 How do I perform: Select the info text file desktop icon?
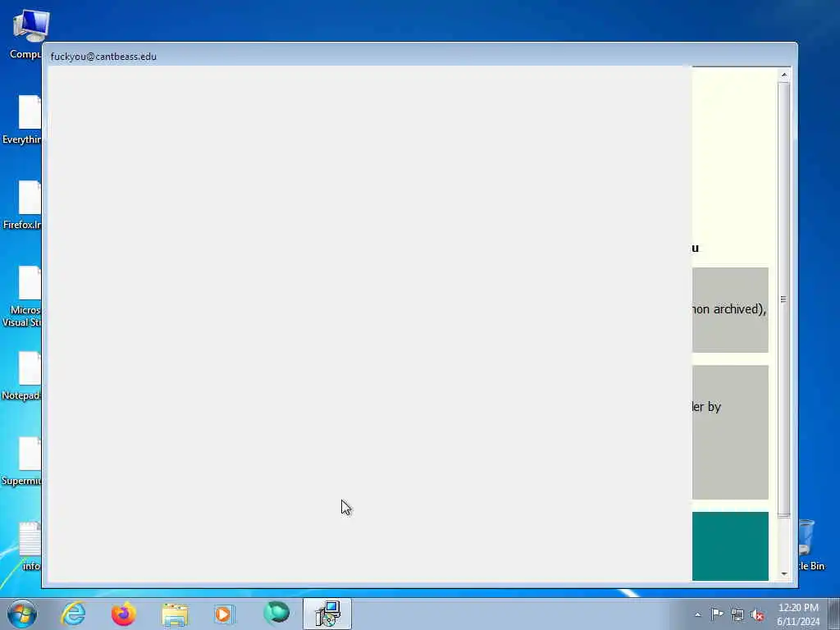(x=30, y=546)
